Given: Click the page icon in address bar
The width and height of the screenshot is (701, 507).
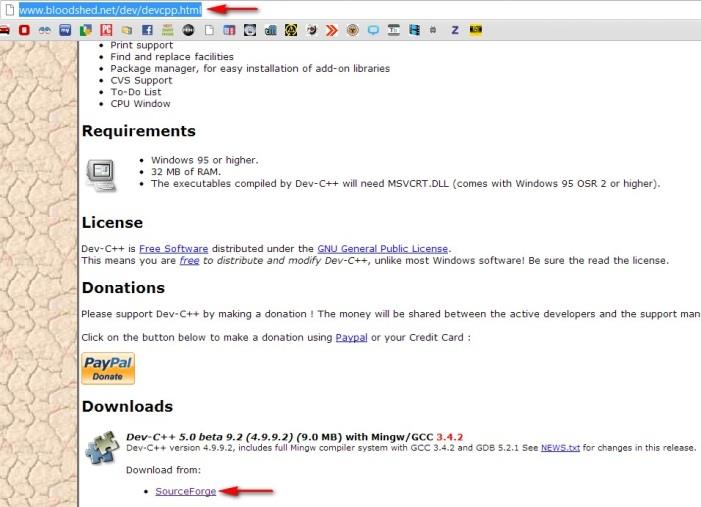Looking at the screenshot, I should [9, 9].
